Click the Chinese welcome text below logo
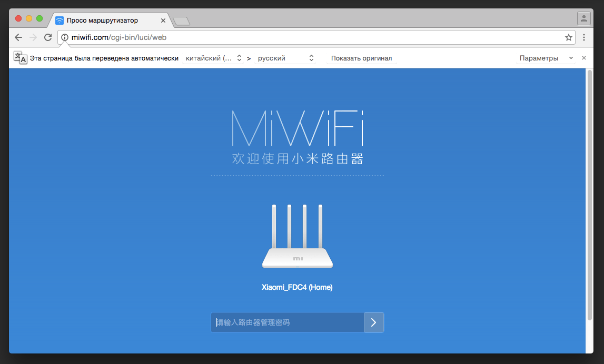This screenshot has height=364, width=604. pos(298,158)
